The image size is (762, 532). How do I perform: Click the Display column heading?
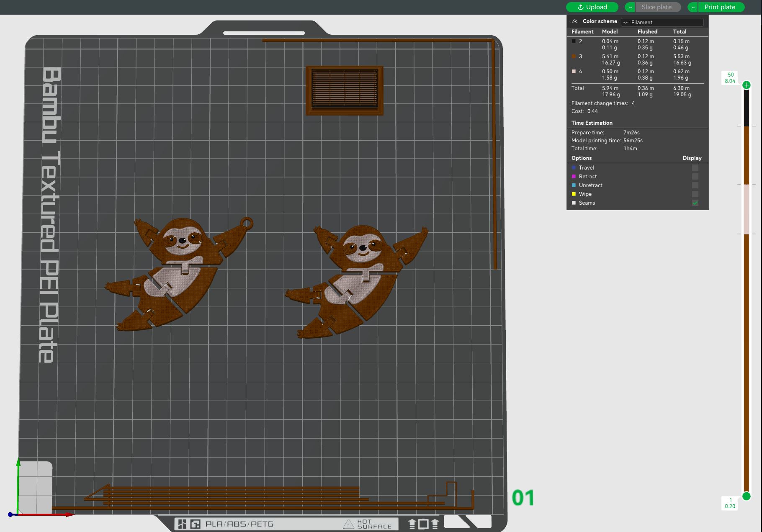(692, 158)
